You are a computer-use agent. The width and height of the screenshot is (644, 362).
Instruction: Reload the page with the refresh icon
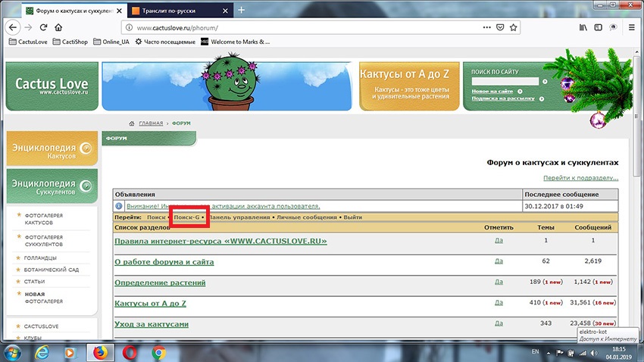[43, 27]
